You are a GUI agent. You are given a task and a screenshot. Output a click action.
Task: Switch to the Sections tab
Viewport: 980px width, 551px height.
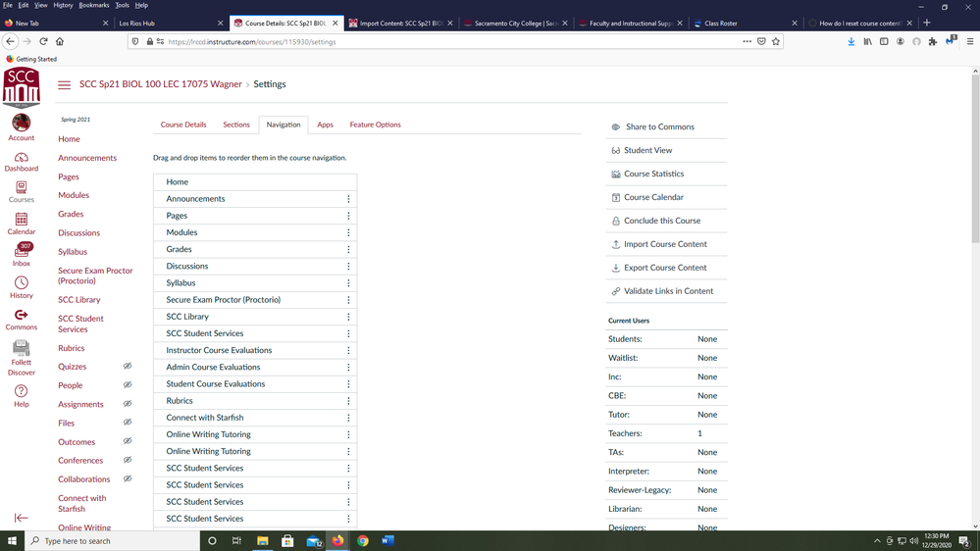coord(236,125)
